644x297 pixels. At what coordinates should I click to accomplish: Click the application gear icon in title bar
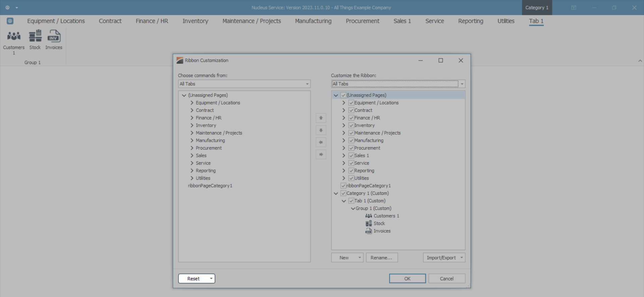(x=7, y=7)
